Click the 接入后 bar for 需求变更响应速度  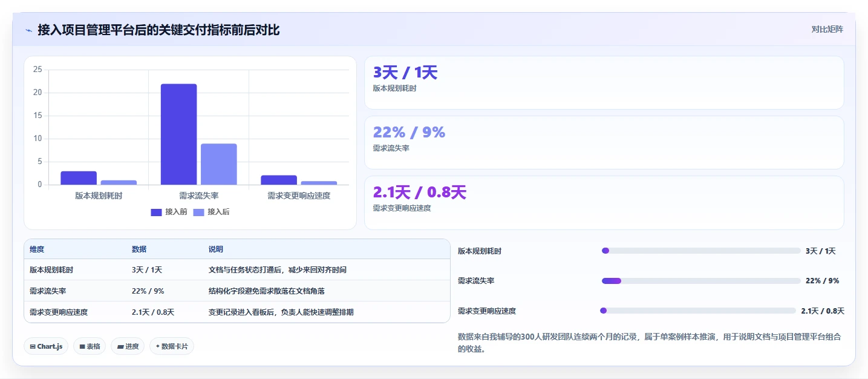pos(319,183)
